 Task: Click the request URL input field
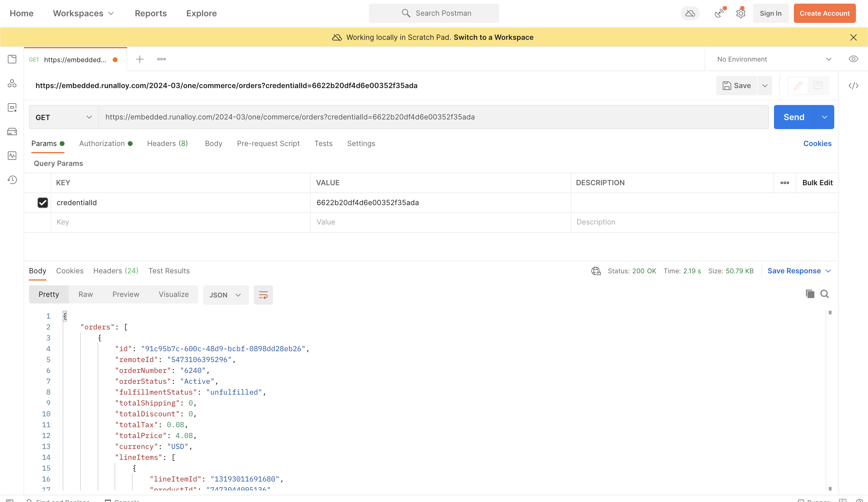coord(434,117)
